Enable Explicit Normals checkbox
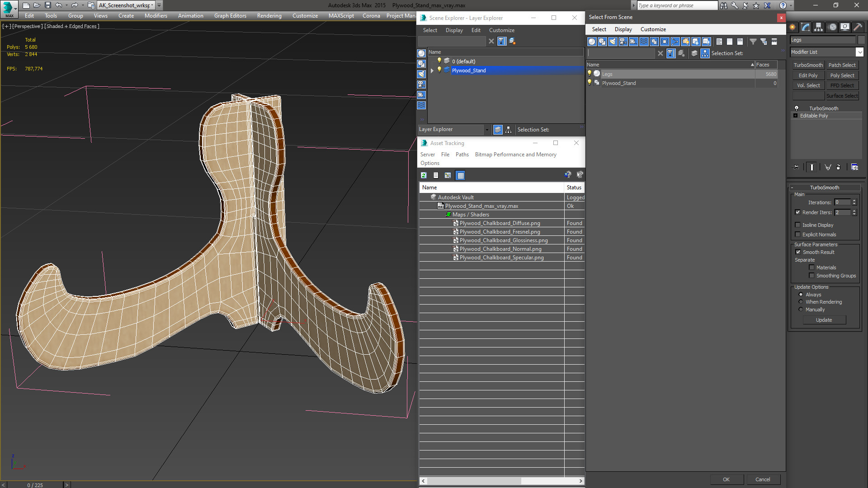This screenshot has width=868, height=488. click(x=798, y=235)
